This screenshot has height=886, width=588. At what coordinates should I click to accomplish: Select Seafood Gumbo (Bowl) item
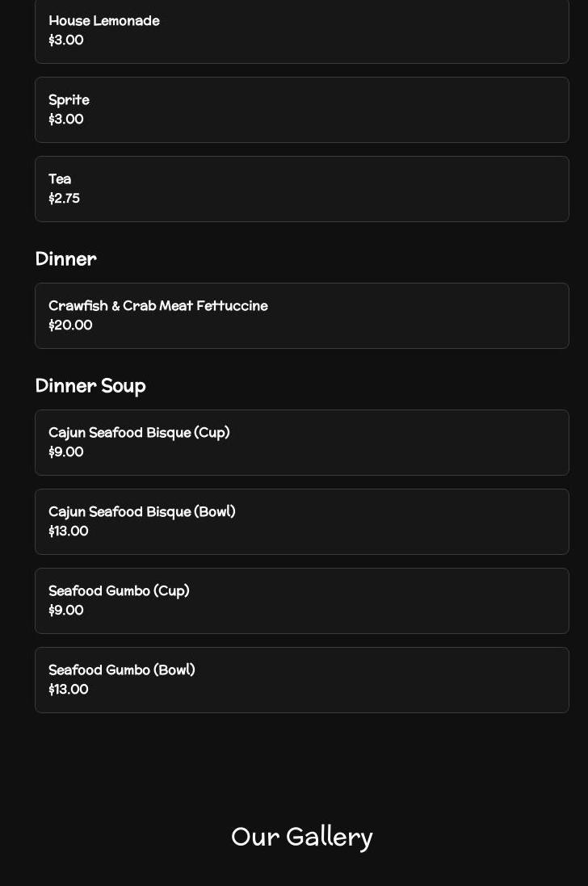click(301, 679)
